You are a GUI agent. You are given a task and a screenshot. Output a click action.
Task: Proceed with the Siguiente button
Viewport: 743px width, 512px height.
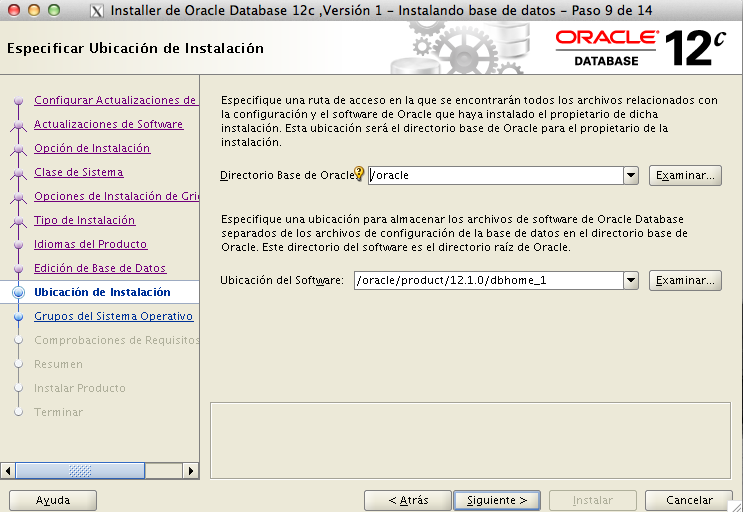click(x=497, y=500)
